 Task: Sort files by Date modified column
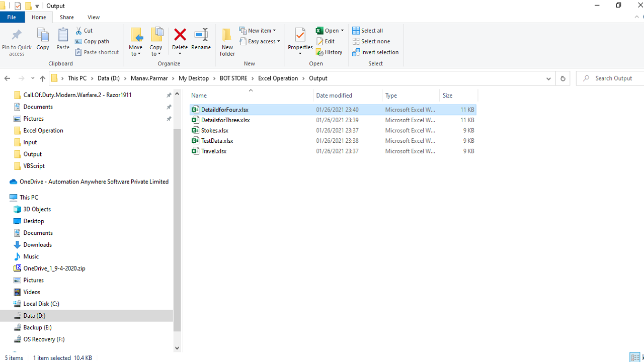click(334, 96)
